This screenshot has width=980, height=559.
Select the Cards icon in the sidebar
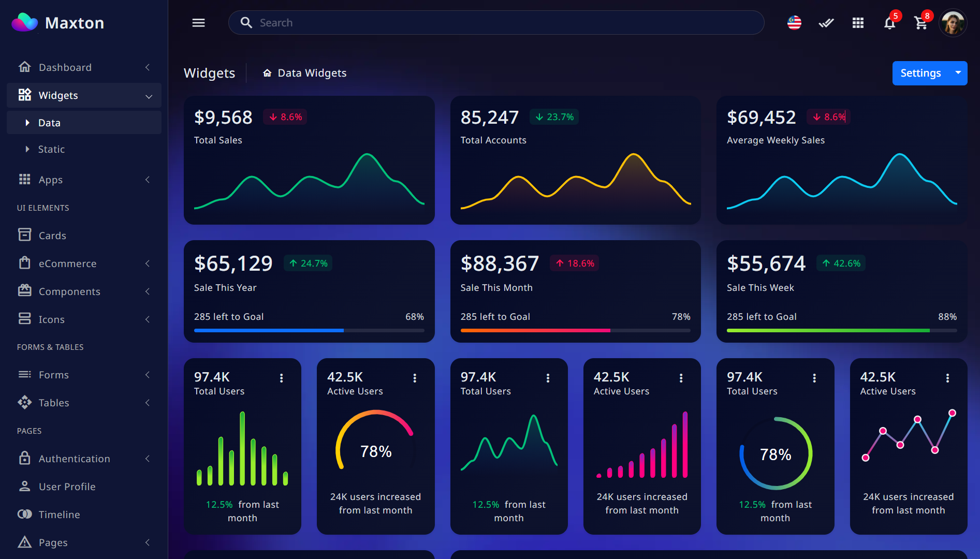coord(25,235)
